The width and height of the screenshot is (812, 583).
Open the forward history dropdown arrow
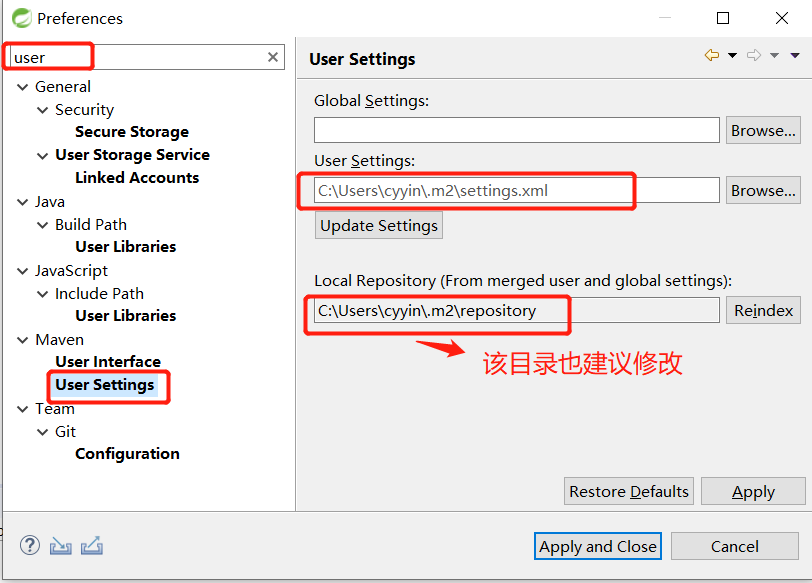[x=774, y=55]
